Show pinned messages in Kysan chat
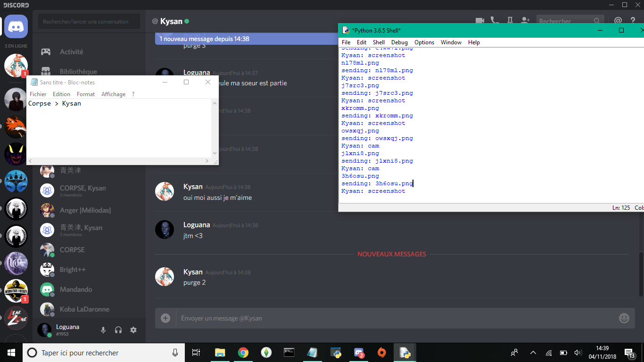Screen dimensions: 644x362 [x=510, y=21]
